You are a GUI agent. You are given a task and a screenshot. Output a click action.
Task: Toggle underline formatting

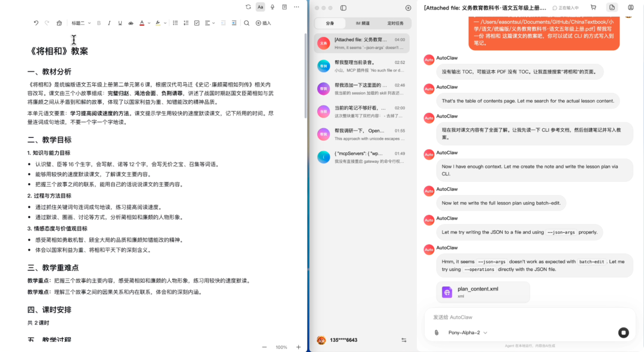[x=119, y=23]
